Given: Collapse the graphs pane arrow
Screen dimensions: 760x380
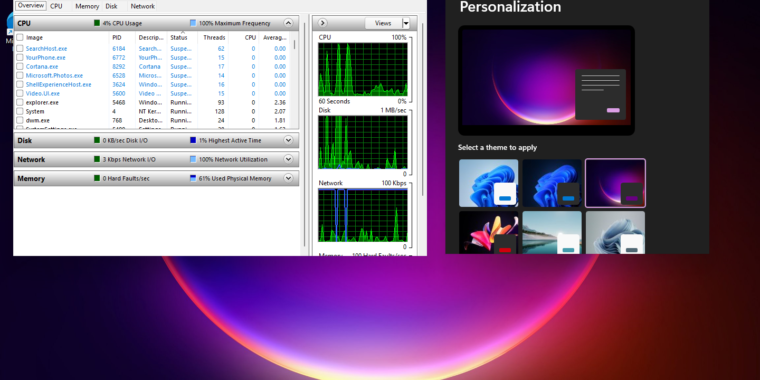Looking at the screenshot, I should pos(322,23).
